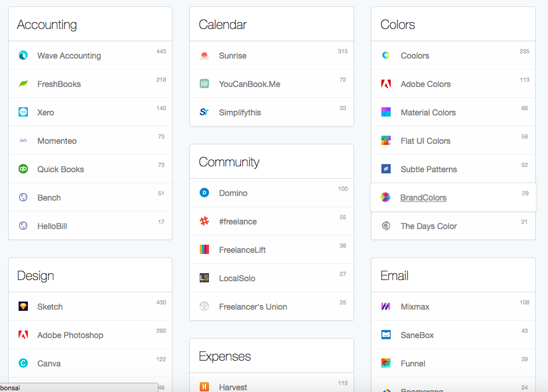This screenshot has width=548, height=392.
Task: Click The Days Color icon
Action: point(386,226)
